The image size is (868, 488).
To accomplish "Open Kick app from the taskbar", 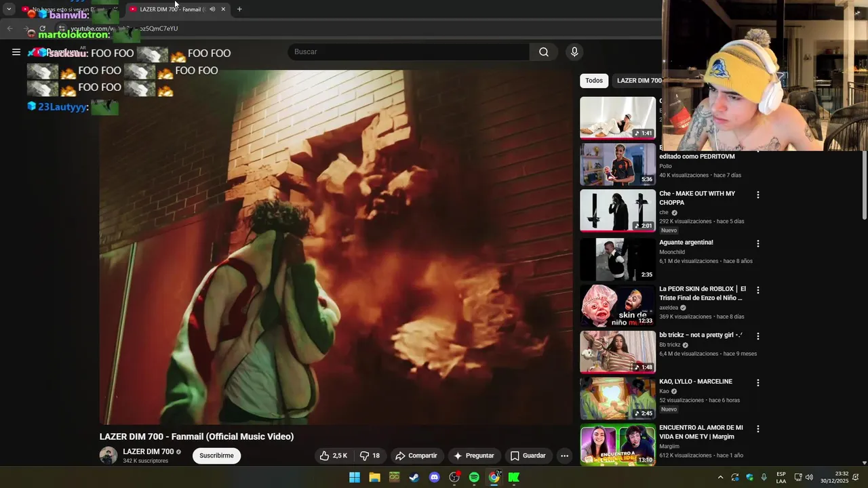I will (514, 477).
